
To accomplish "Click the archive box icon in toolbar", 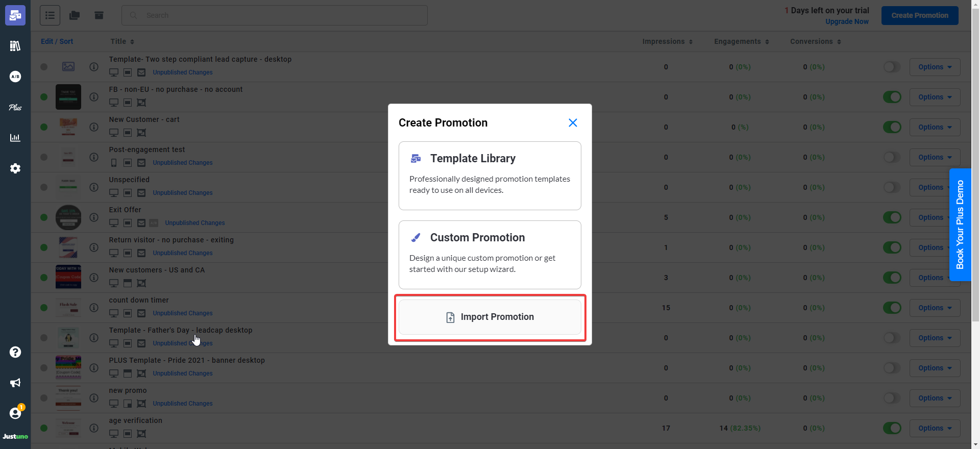I will pos(99,15).
